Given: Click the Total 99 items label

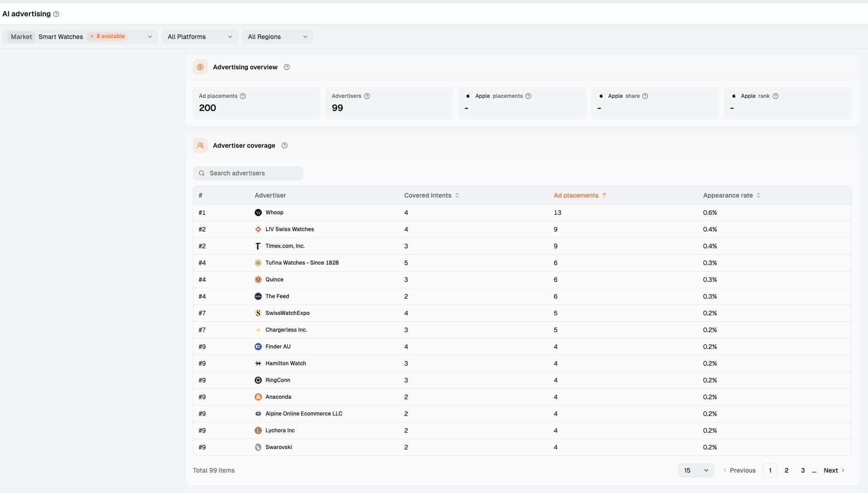Looking at the screenshot, I should [x=214, y=470].
